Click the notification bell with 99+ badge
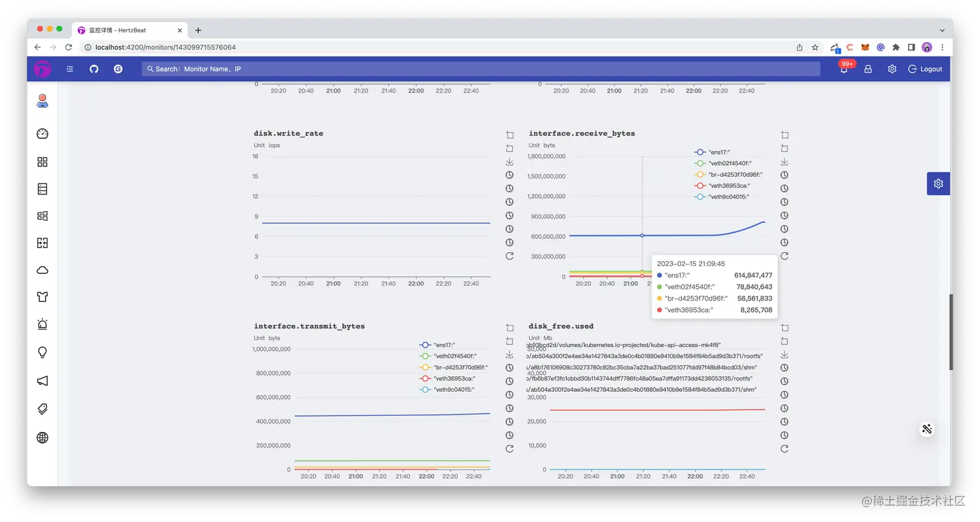This screenshot has width=980, height=522. pyautogui.click(x=844, y=68)
